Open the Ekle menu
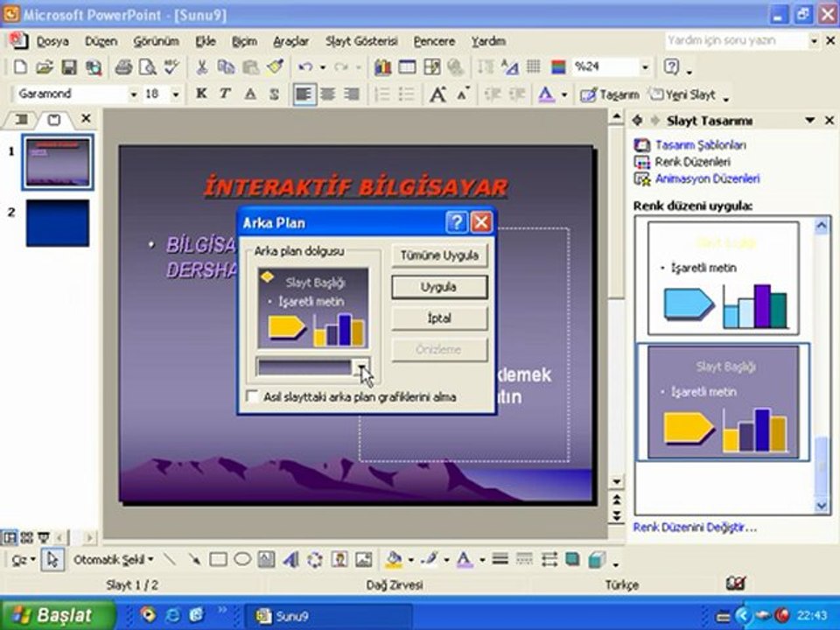This screenshot has width=840, height=630. pos(205,41)
